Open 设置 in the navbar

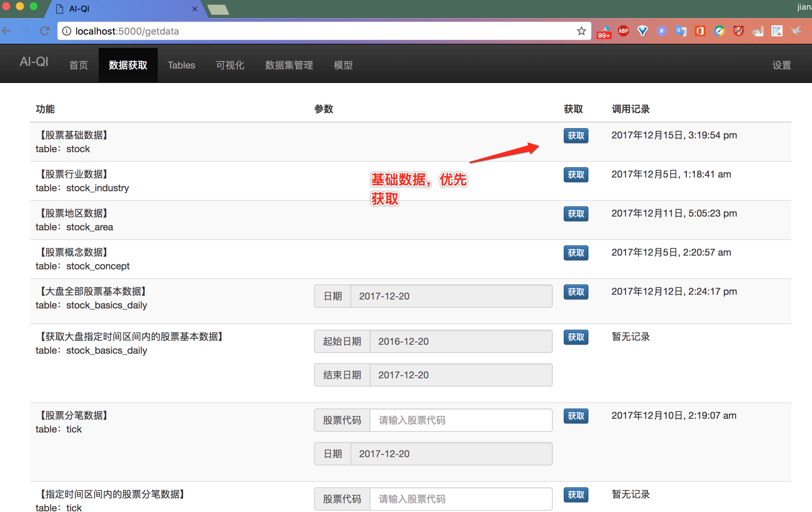click(x=781, y=65)
